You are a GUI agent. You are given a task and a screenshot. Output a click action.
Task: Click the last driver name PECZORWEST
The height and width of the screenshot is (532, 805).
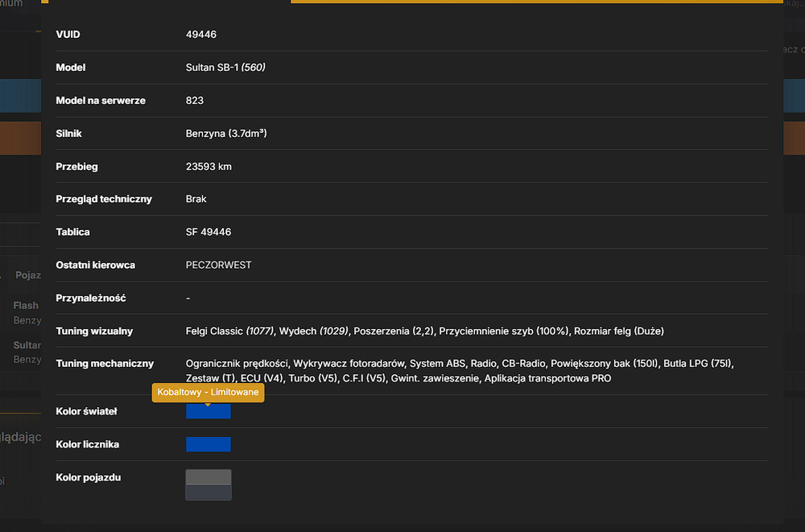pyautogui.click(x=219, y=265)
